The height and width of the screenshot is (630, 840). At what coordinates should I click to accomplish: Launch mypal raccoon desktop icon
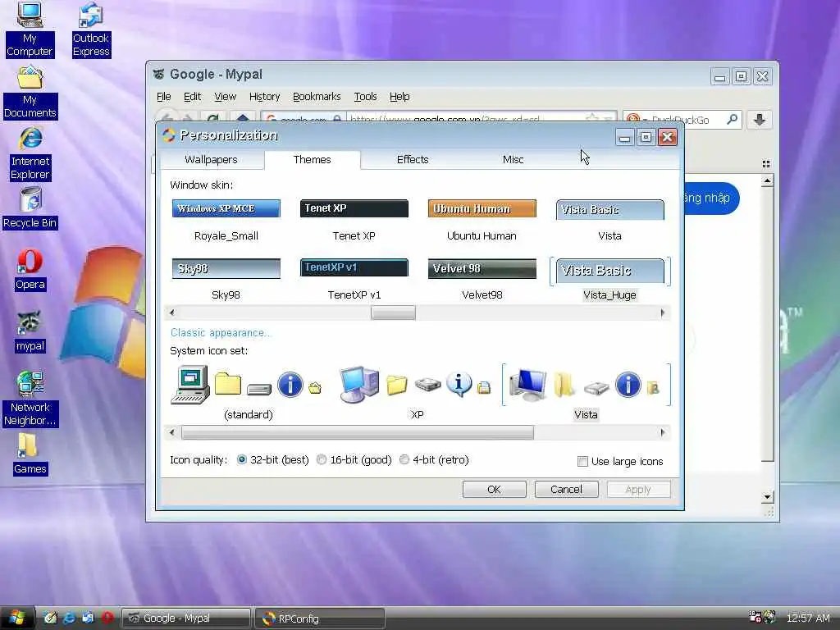coord(30,332)
